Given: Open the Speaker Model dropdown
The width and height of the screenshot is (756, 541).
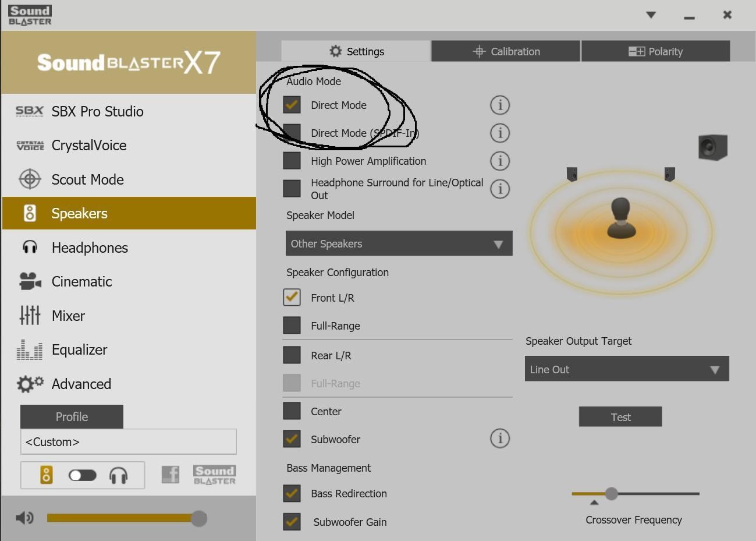Looking at the screenshot, I should pos(399,243).
